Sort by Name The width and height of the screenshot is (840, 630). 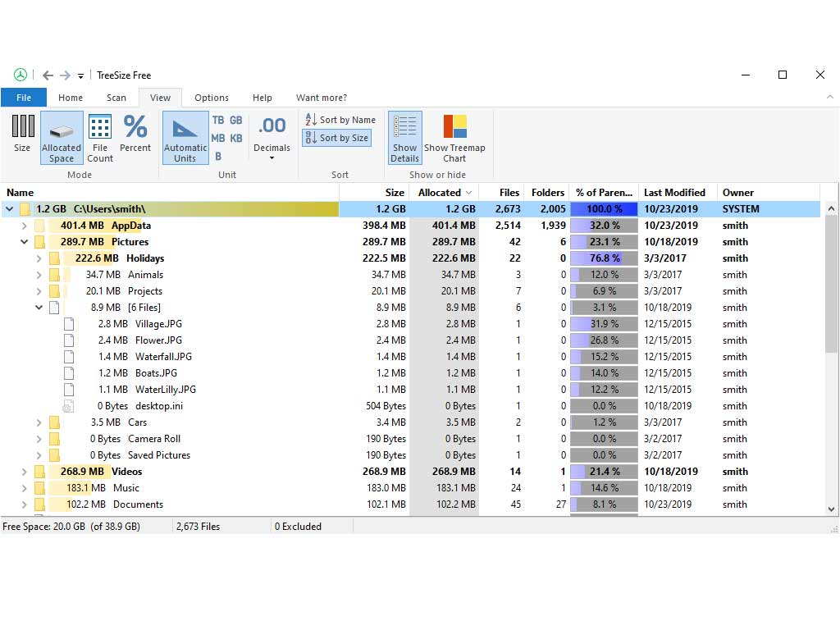pyautogui.click(x=340, y=120)
